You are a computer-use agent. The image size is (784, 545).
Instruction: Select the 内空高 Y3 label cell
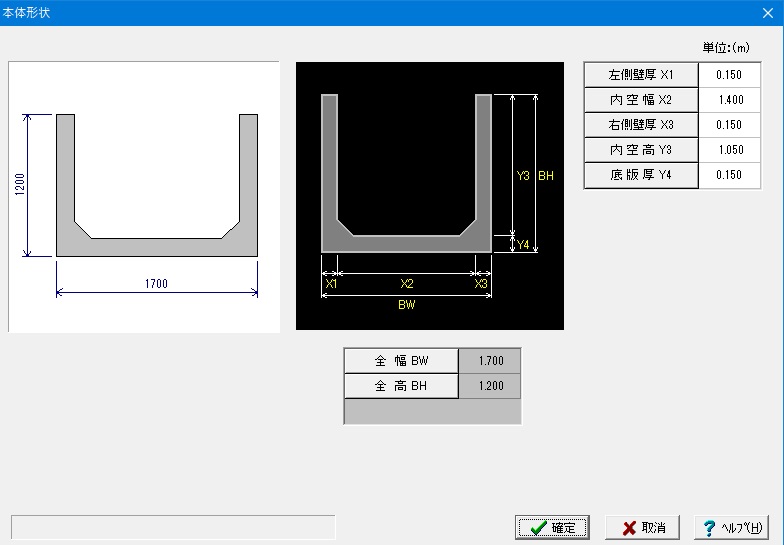pyautogui.click(x=641, y=150)
